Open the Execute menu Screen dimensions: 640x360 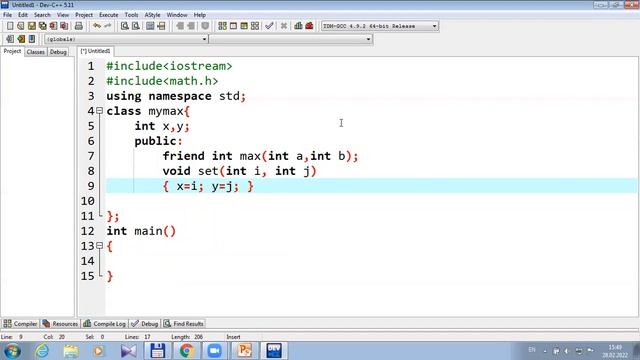(109, 15)
